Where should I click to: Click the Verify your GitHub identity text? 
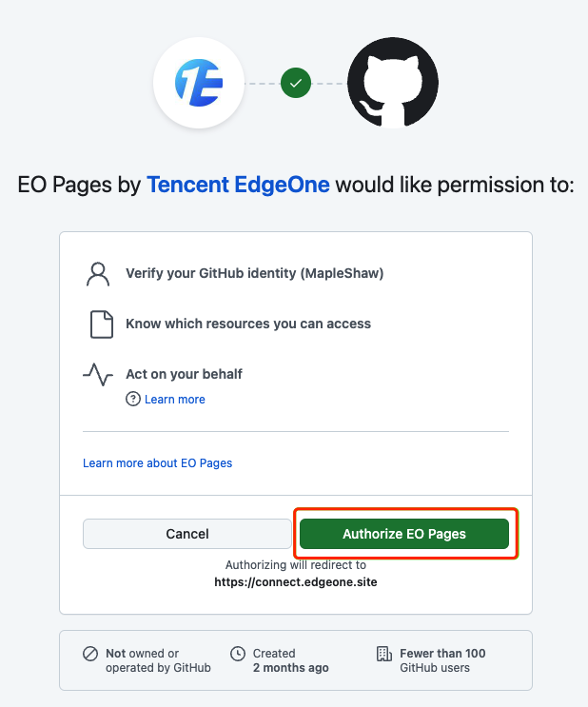pyautogui.click(x=255, y=273)
